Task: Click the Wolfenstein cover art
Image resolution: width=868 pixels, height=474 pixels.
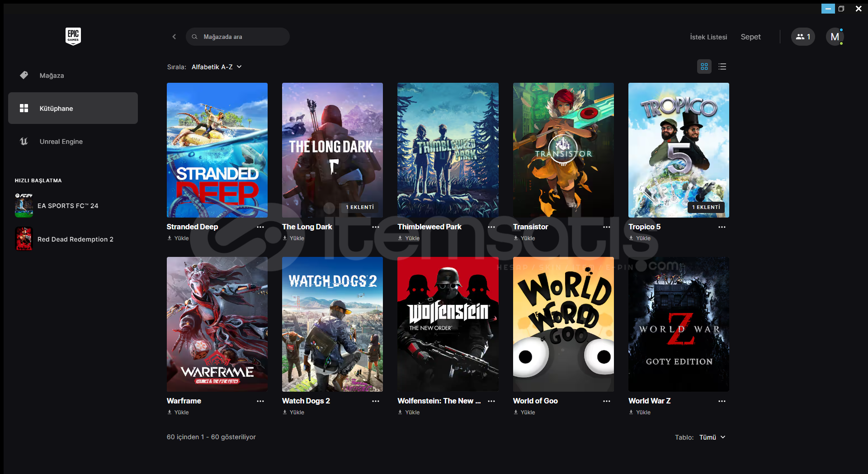Action: [448, 324]
